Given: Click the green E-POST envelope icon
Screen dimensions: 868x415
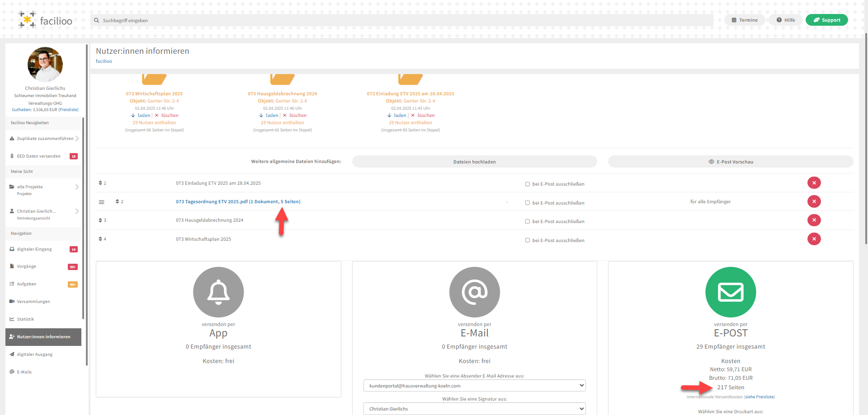Looking at the screenshot, I should tap(731, 292).
